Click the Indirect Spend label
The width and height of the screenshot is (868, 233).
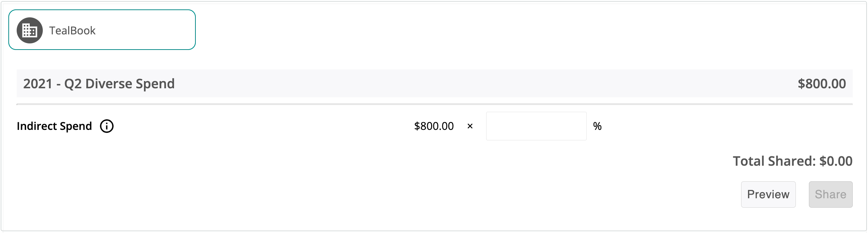54,126
